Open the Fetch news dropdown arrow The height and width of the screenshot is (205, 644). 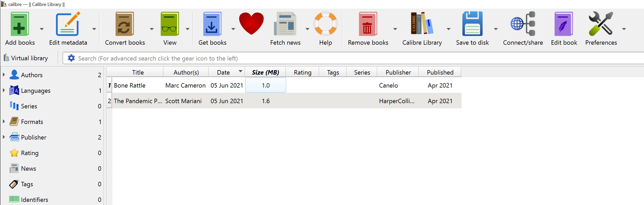click(x=307, y=29)
